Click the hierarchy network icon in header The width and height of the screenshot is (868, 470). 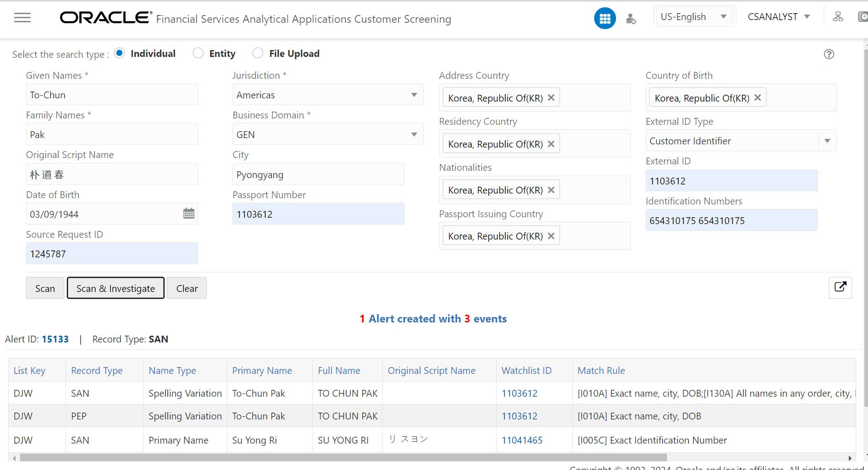tap(838, 17)
